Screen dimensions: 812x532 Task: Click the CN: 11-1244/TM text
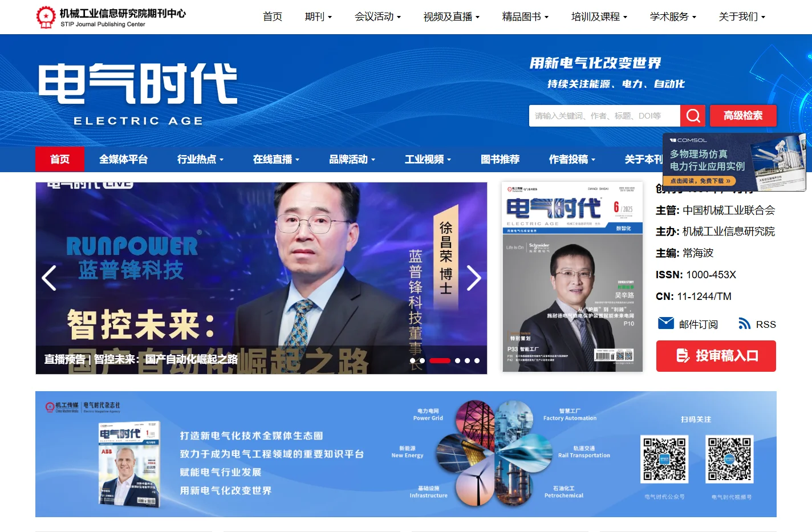[x=693, y=297]
